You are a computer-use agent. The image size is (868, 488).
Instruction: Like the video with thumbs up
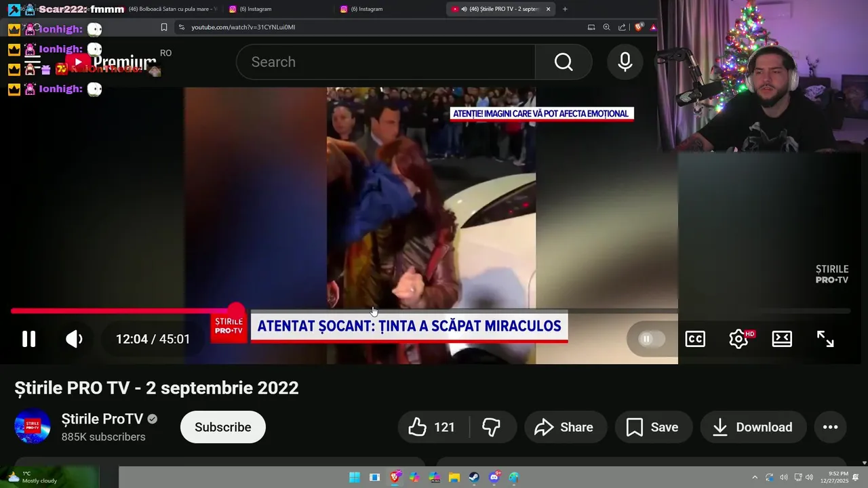coord(432,427)
